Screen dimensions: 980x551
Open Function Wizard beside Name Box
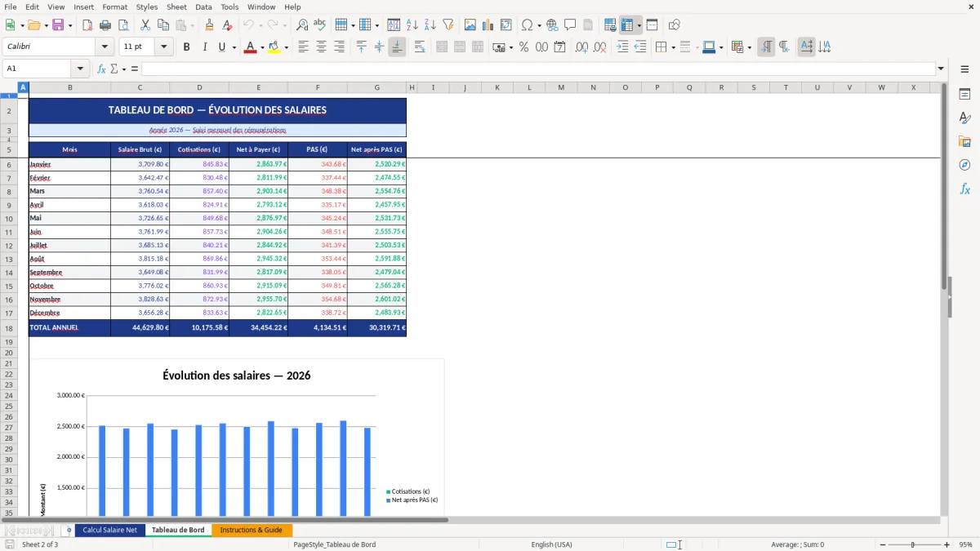(101, 69)
